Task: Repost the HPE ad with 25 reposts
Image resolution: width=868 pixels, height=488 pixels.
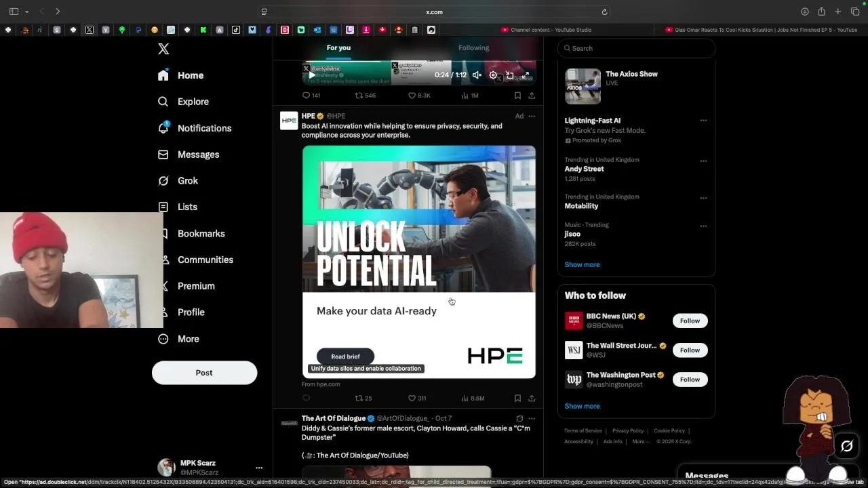Action: point(364,399)
